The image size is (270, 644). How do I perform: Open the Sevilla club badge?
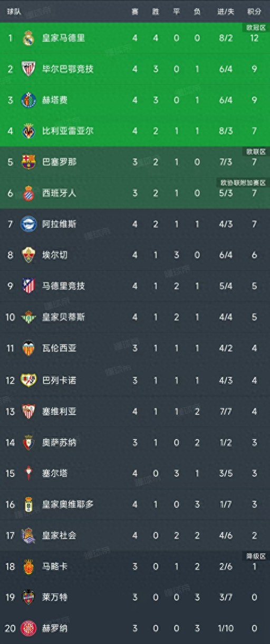(x=28, y=411)
